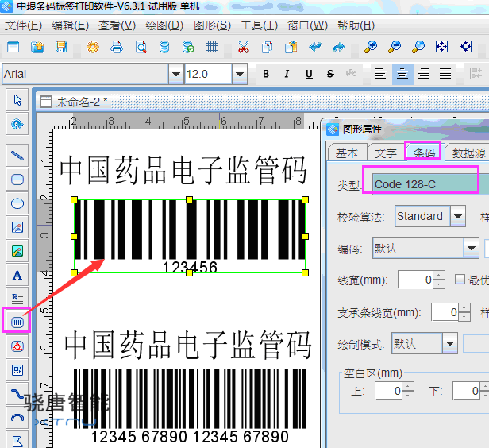Click the Print icon
The image size is (489, 448).
(x=117, y=47)
